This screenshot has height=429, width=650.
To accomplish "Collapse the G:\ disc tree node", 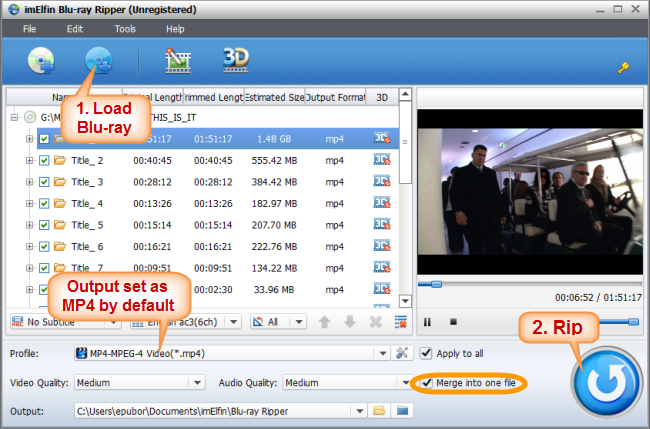I will click(x=15, y=117).
